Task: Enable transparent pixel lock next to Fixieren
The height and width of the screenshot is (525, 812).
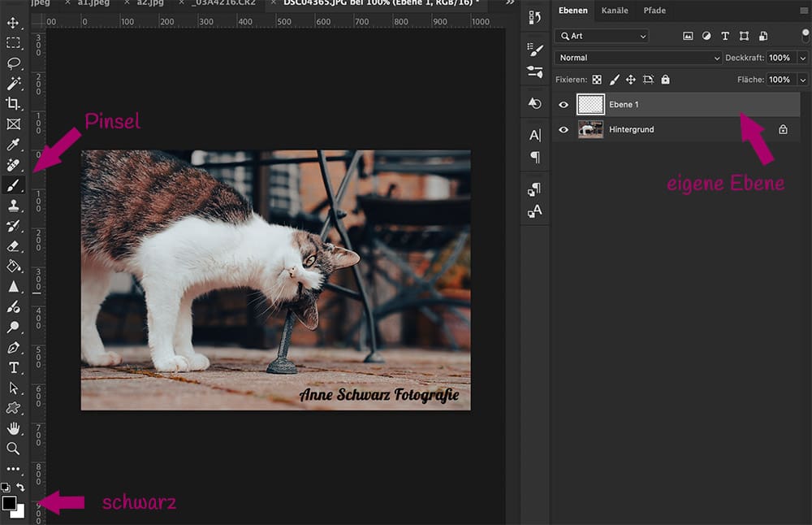Action: coord(597,80)
